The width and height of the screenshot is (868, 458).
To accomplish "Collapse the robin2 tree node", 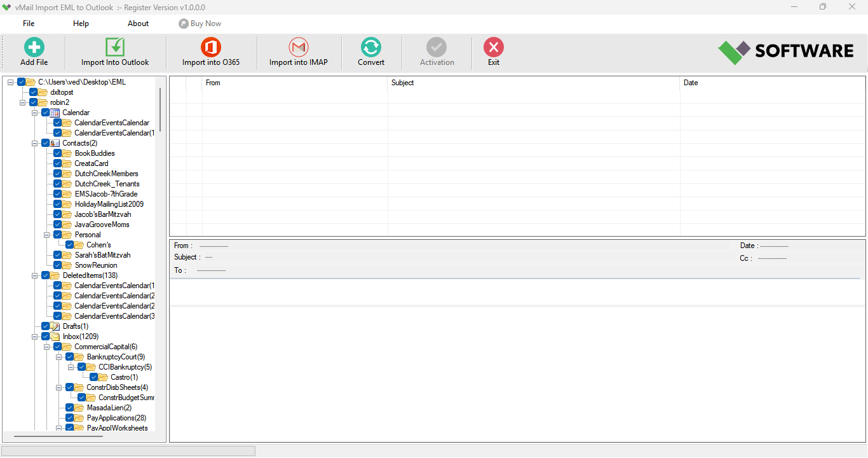I will pyautogui.click(x=23, y=102).
